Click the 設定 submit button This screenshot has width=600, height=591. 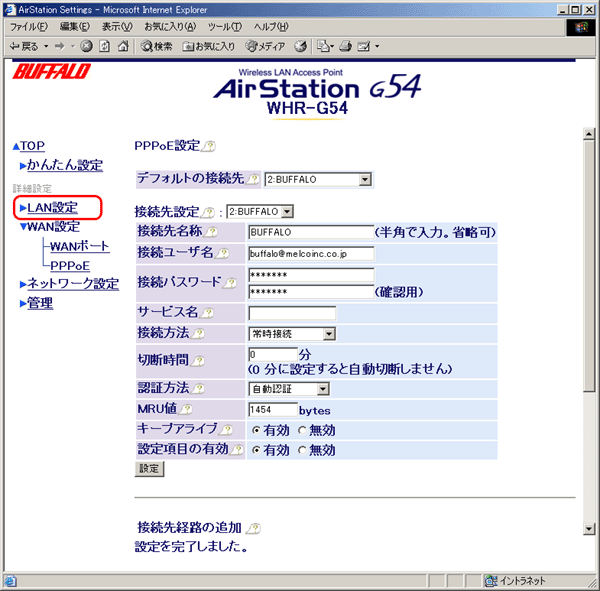click(149, 469)
